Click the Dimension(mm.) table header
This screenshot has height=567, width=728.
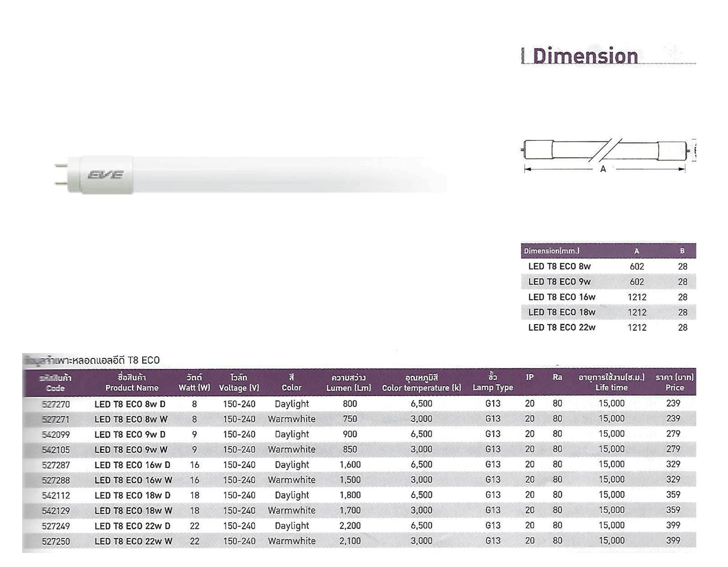tap(551, 251)
